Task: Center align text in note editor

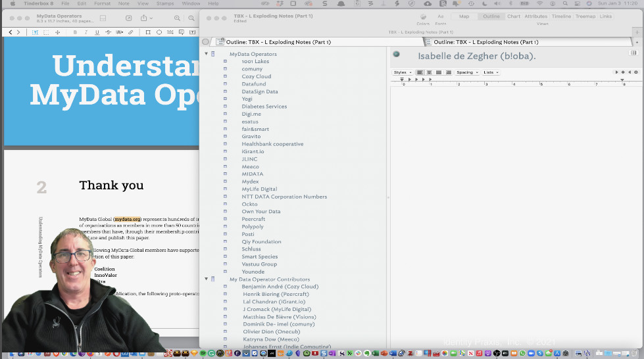Action: 429,72
